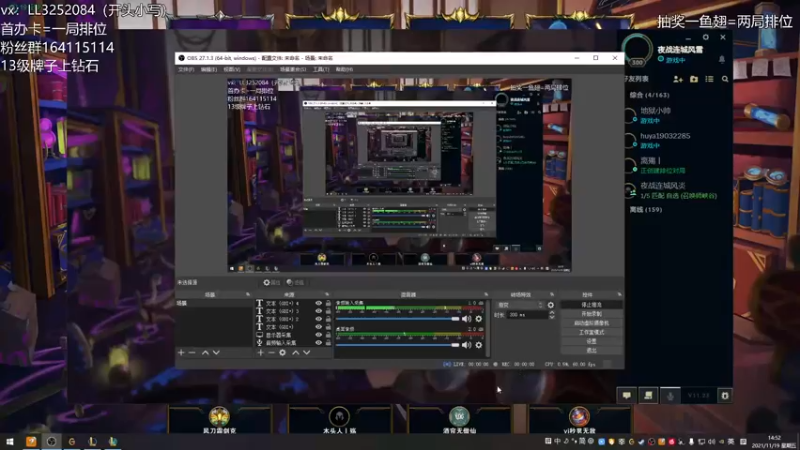Click the Exit button in OBS controls
This screenshot has width=800, height=450.
[x=591, y=351]
